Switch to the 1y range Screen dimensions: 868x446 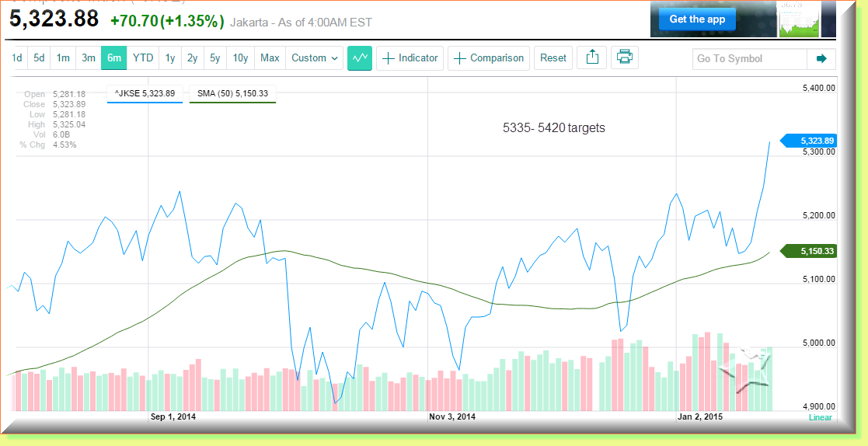(170, 58)
